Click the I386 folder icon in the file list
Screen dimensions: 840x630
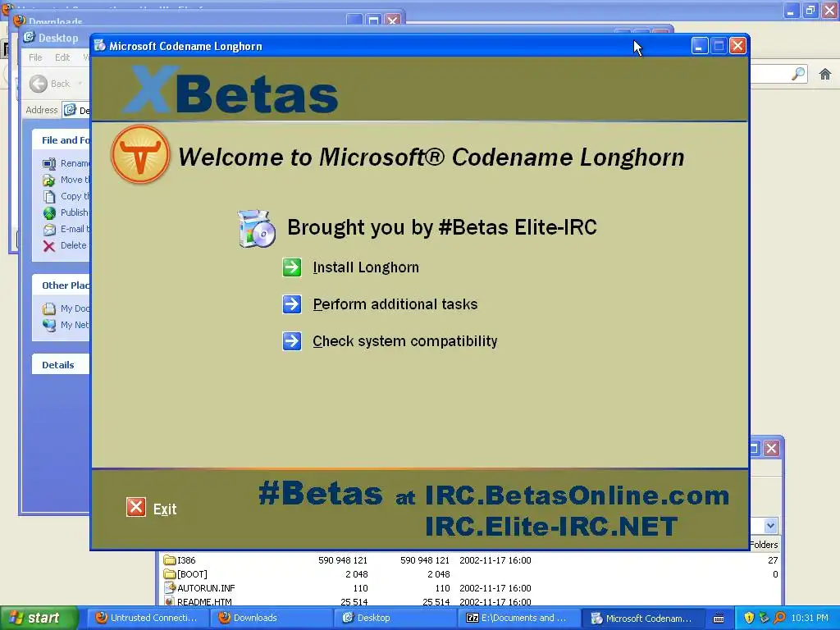point(170,560)
